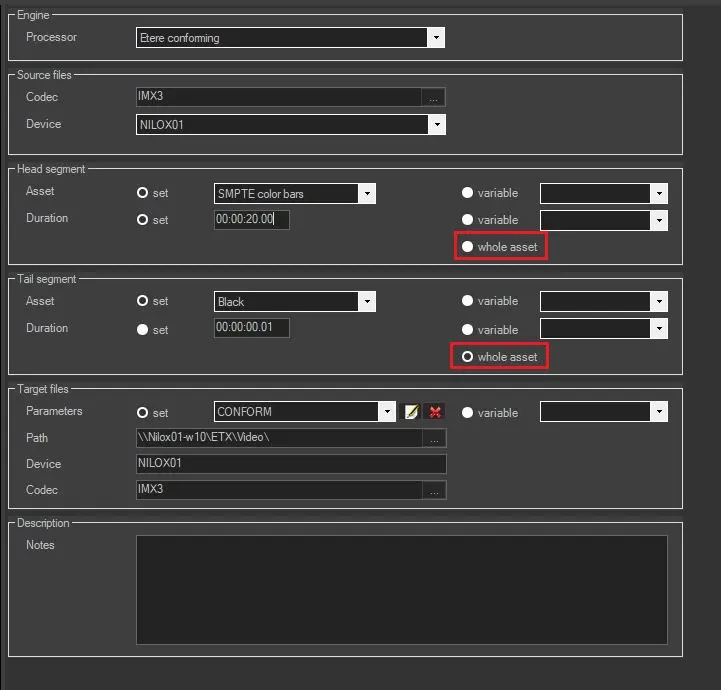Image resolution: width=721 pixels, height=690 pixels.
Task: Open the source Codec browse button
Action: point(433,98)
